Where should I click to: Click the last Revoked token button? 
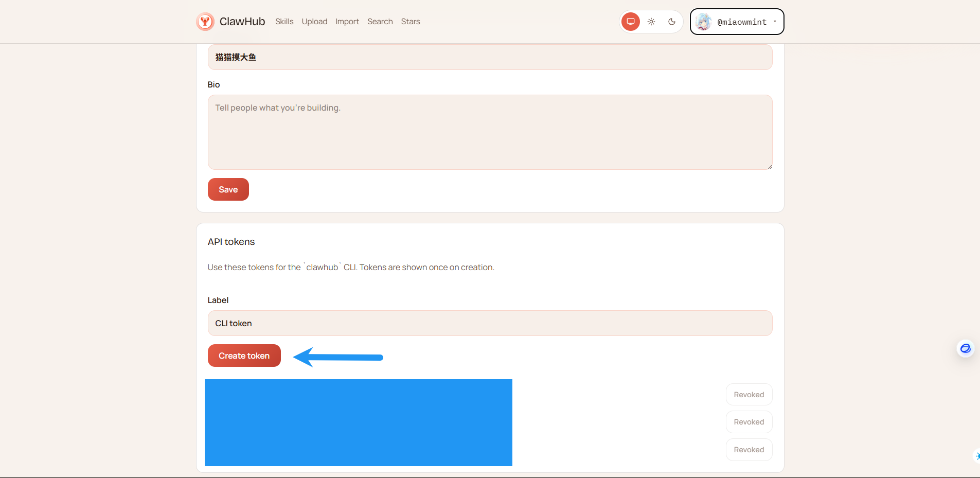749,450
